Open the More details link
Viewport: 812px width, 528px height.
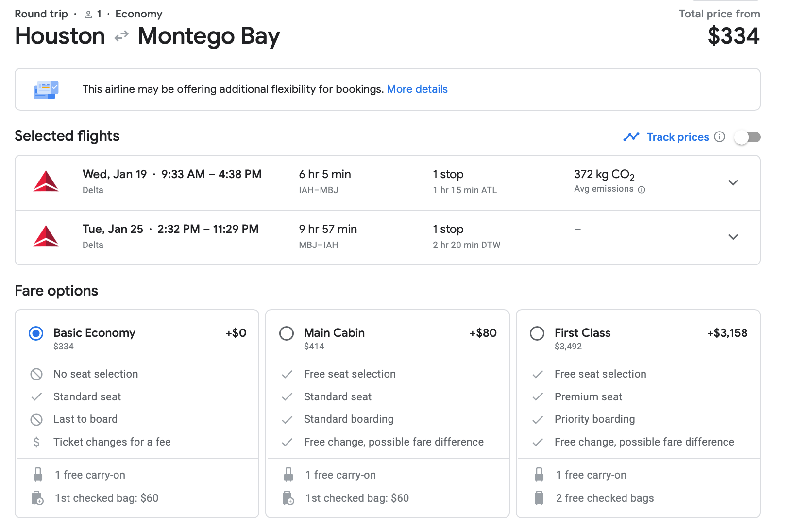pyautogui.click(x=417, y=89)
